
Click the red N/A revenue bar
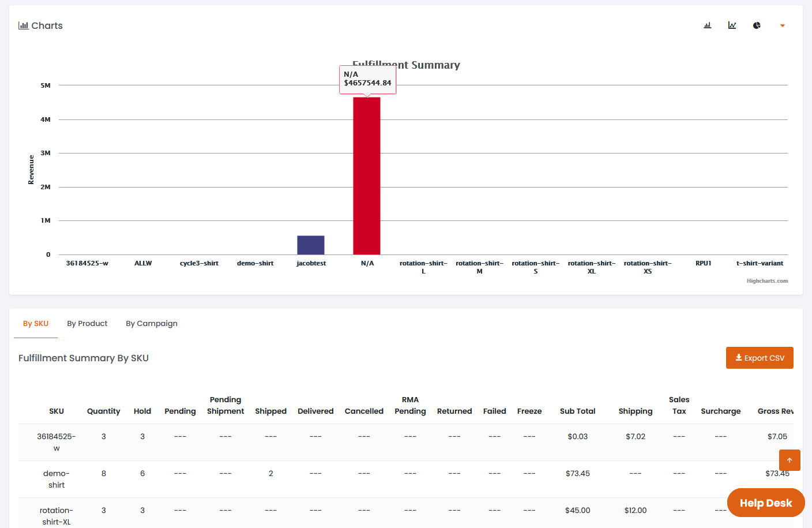pyautogui.click(x=367, y=176)
